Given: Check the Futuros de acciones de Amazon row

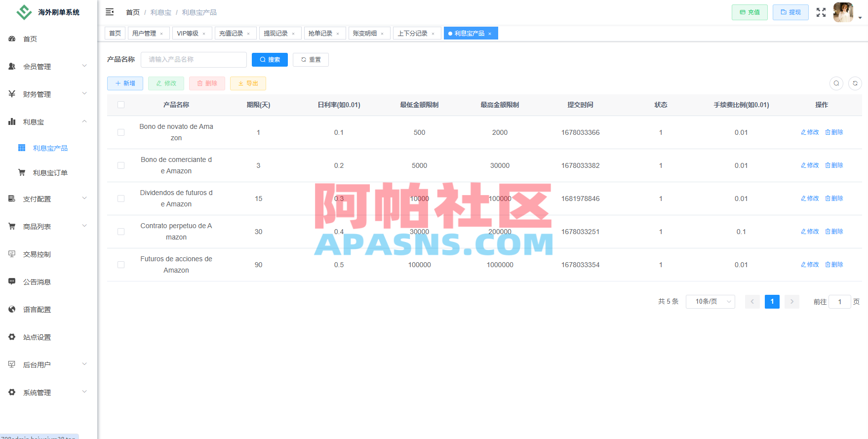Looking at the screenshot, I should pos(121,265).
